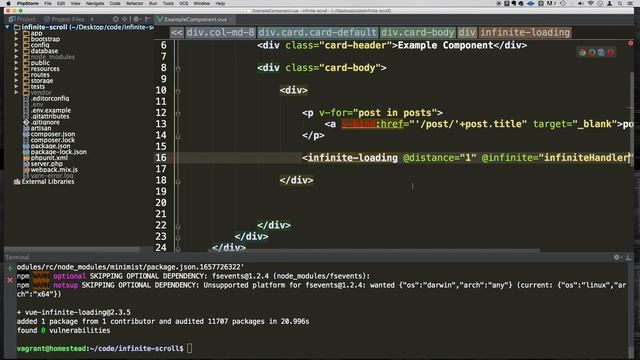Click the red error indicator above editor scrollbar

pos(631,43)
